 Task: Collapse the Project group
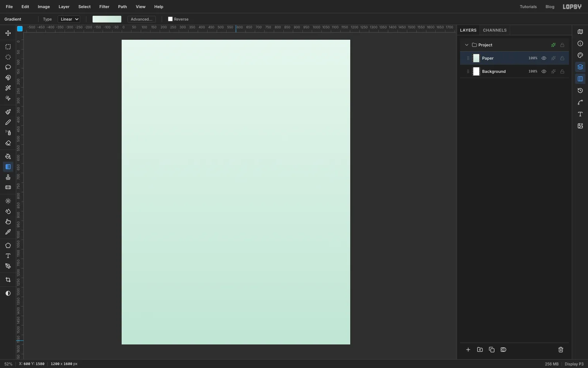click(467, 45)
